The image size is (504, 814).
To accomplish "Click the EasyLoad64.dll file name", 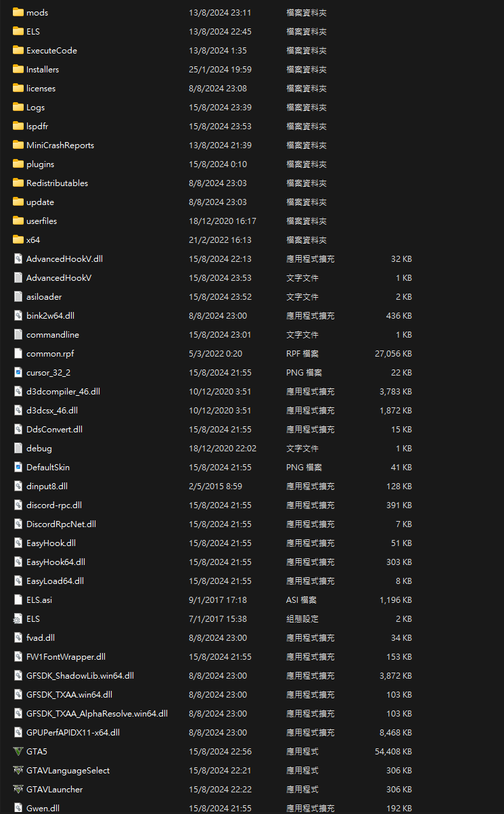I will pos(55,581).
